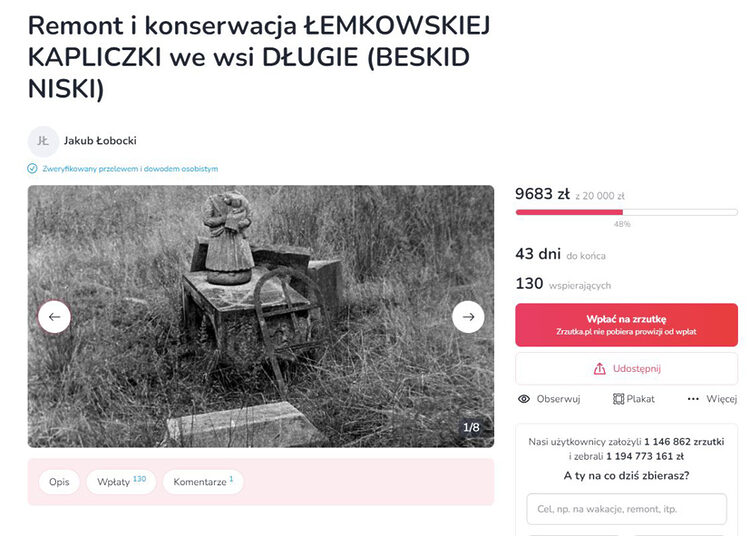
Task: Open the Wpłaty tab with 130 payments
Action: click(121, 482)
